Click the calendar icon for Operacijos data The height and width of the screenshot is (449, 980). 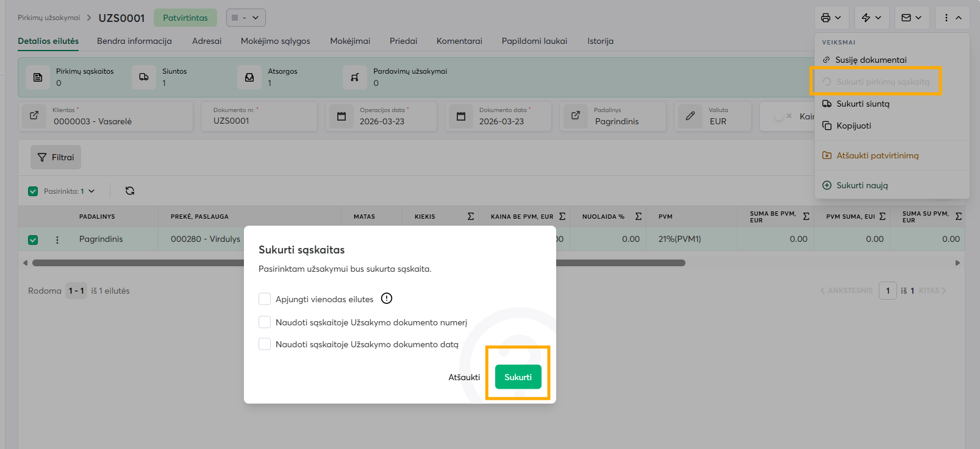click(342, 116)
